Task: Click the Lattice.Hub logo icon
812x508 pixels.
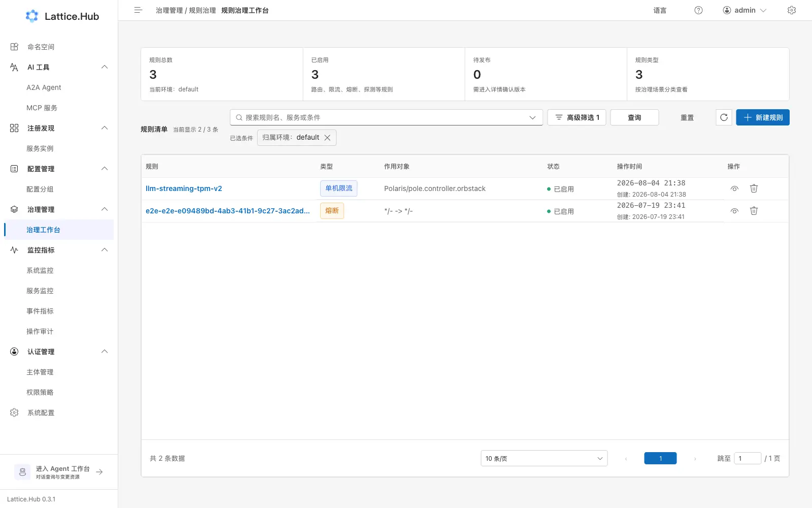Action: pyautogui.click(x=32, y=16)
